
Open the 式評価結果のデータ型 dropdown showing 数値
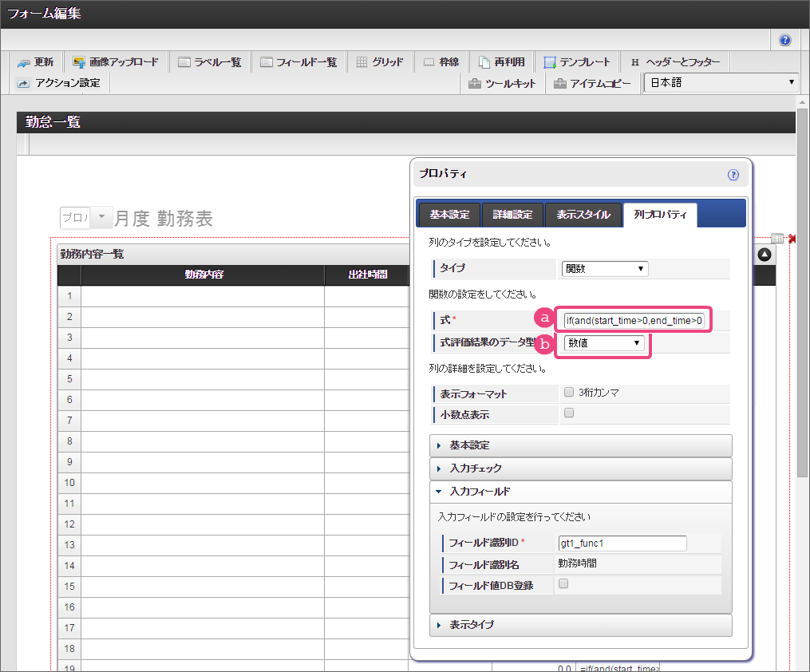coord(603,343)
